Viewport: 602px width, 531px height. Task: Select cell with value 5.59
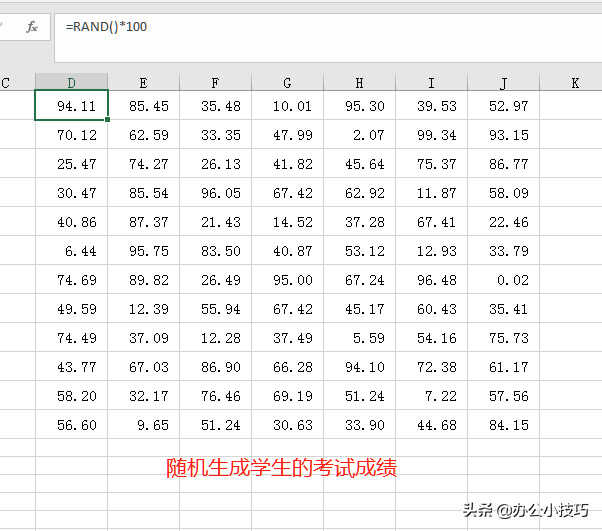(x=359, y=337)
